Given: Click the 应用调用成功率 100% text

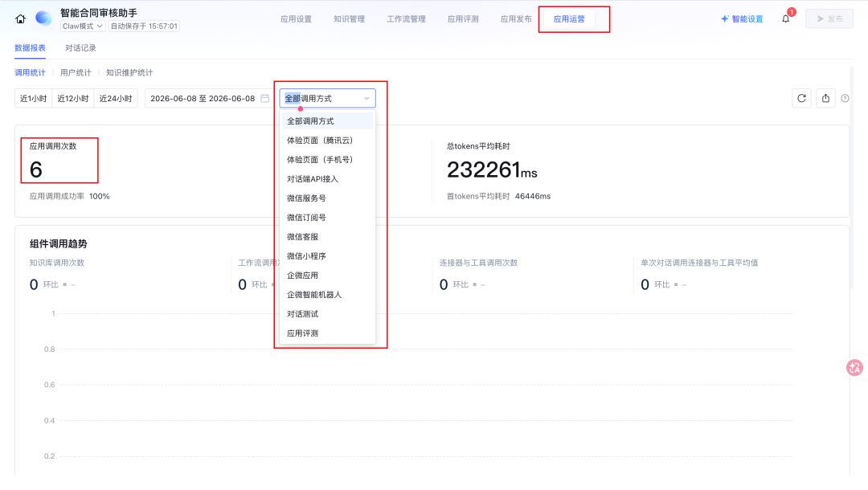Looking at the screenshot, I should pos(70,196).
